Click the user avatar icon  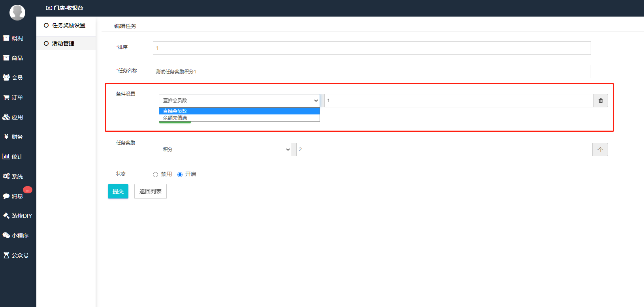click(17, 12)
